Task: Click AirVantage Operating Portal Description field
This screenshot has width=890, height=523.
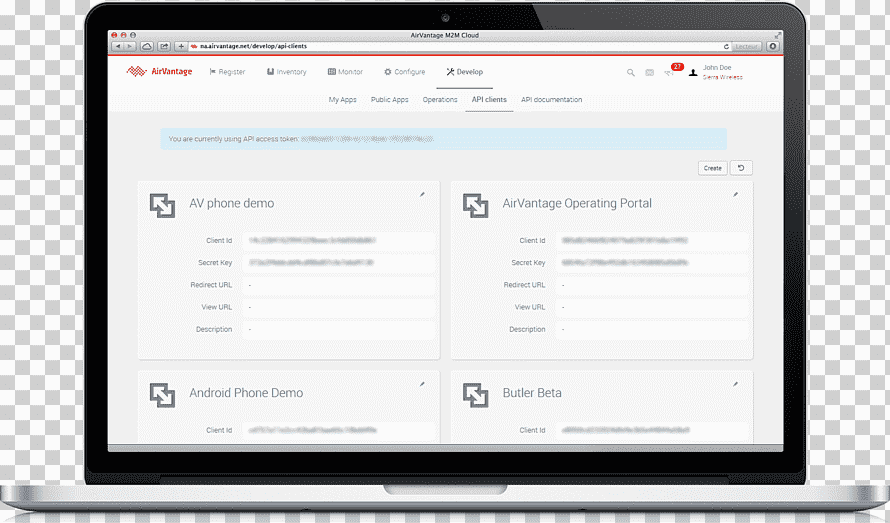Action: tap(652, 329)
